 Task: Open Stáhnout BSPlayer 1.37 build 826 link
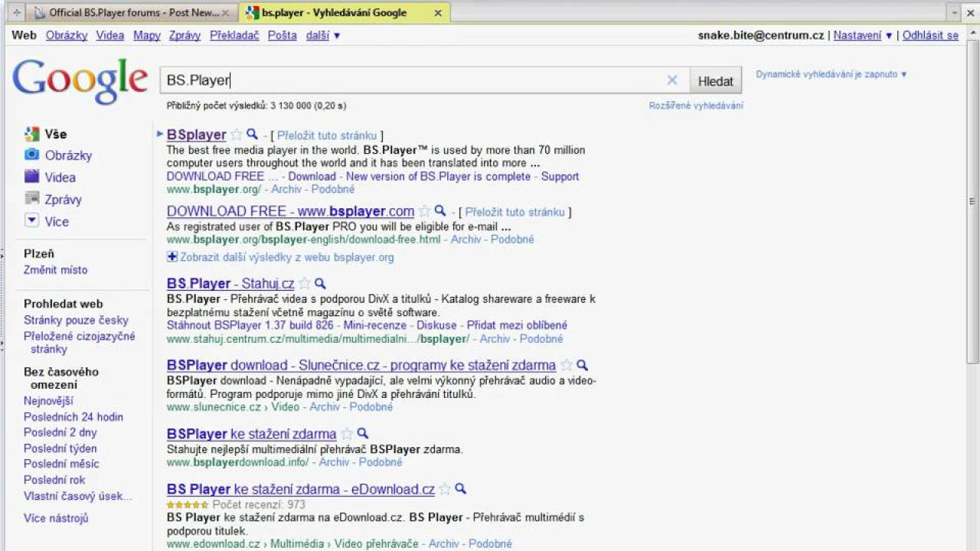250,325
